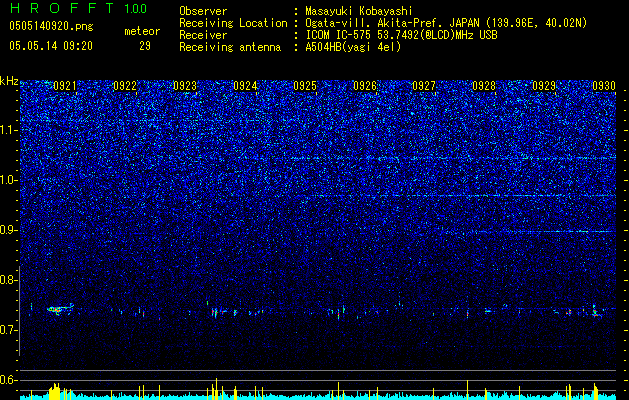
Task: Click the ICOM IC-575 receiver details
Action: [401, 35]
